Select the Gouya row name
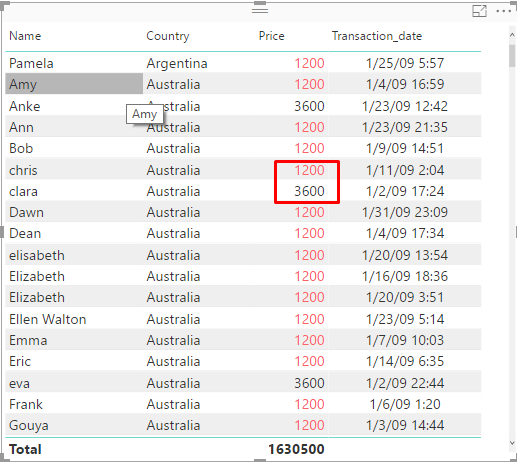 click(29, 425)
